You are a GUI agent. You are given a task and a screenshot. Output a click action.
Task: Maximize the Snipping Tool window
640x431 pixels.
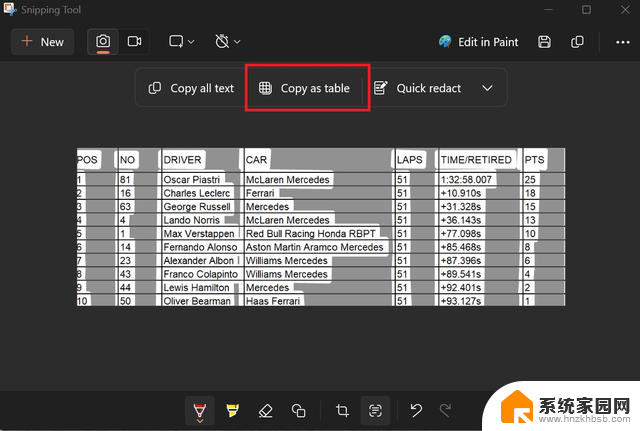click(x=586, y=9)
